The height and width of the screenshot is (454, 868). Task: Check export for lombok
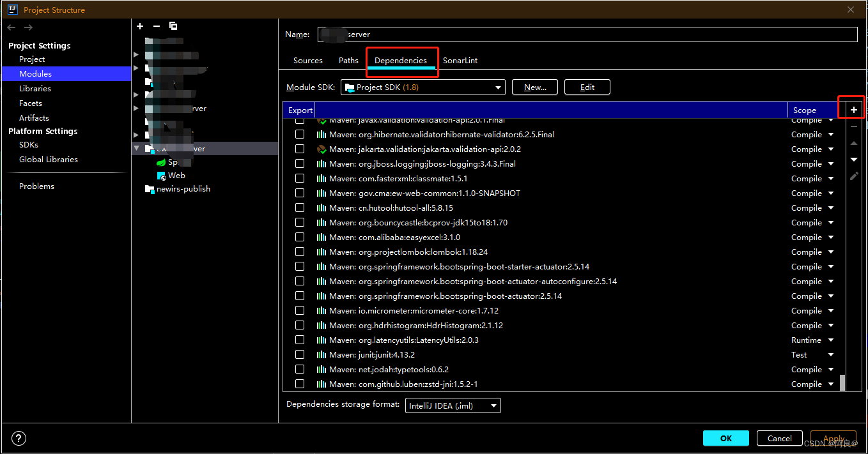(299, 252)
